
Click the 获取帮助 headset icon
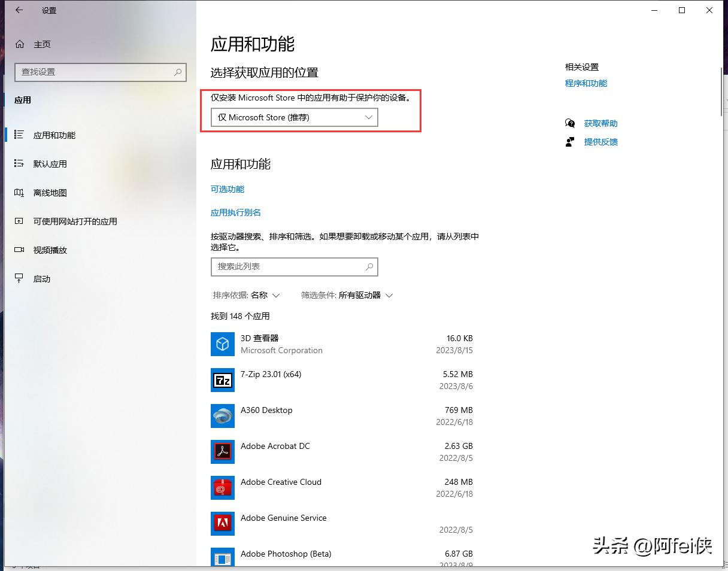tap(569, 123)
